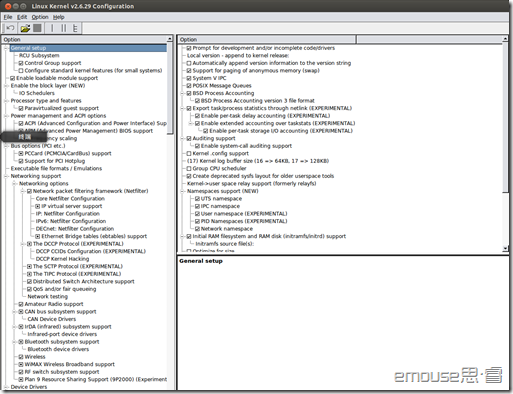Screen dimensions: 513x394
Task: Select Executable file formats / Emulations
Action: (x=56, y=168)
